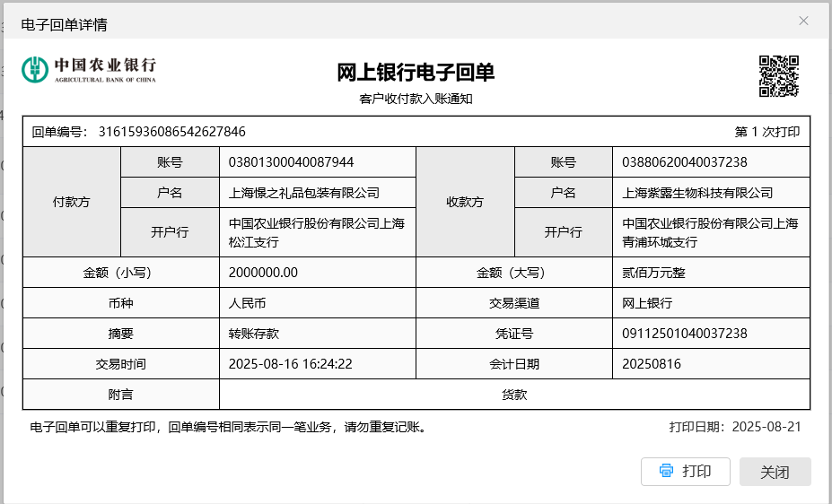The image size is (832, 504).
Task: Click the 网上银行电子回单 heading
Action: click(x=416, y=73)
